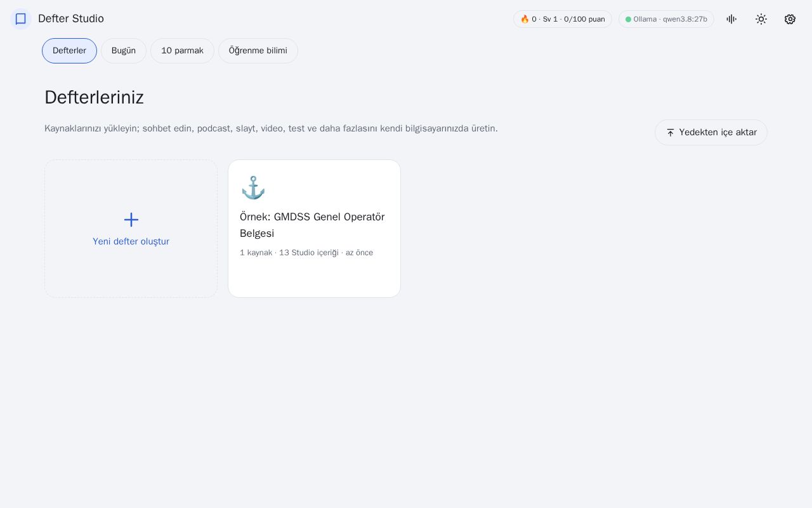The height and width of the screenshot is (508, 812).
Task: Click the Kaynaklarınızı yükleyin description text
Action: point(271,128)
